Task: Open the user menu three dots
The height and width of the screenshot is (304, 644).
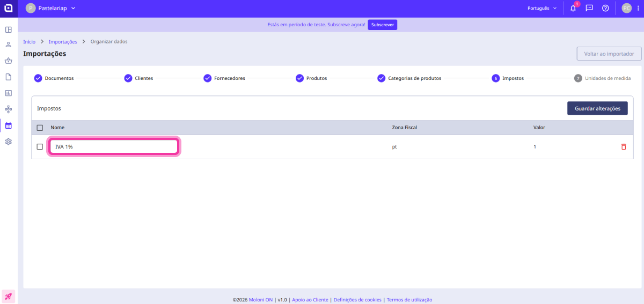Action: tap(637, 9)
